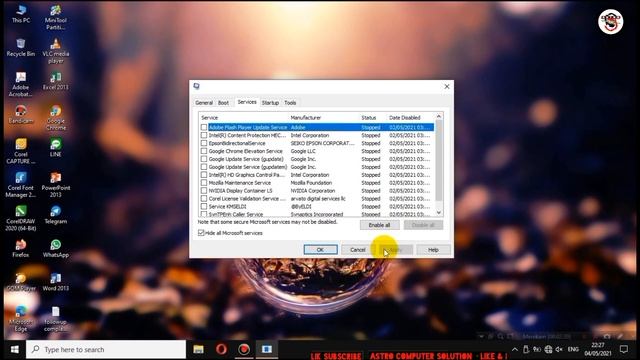The height and width of the screenshot is (360, 640).
Task: Click the taskbar search box
Action: (106, 349)
